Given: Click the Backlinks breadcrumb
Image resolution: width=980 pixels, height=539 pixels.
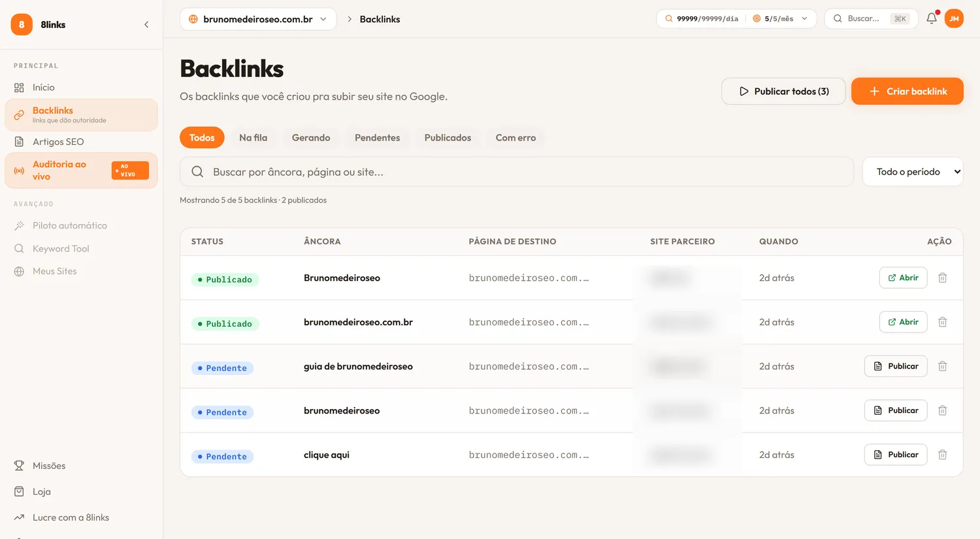Looking at the screenshot, I should click(x=380, y=19).
